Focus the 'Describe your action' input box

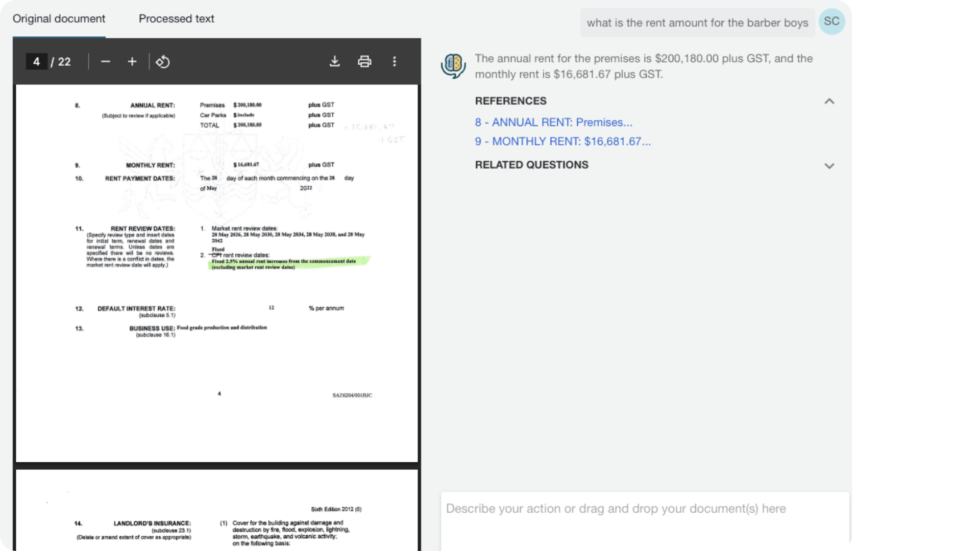[x=645, y=520]
